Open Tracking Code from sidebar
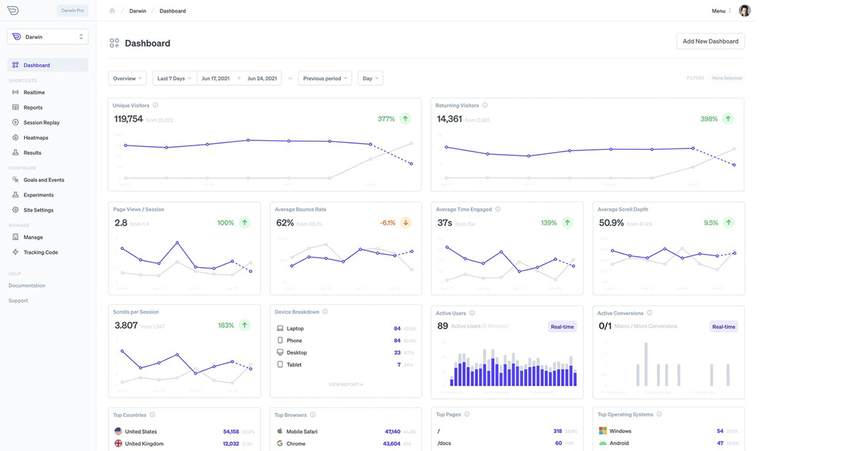 [x=40, y=253]
